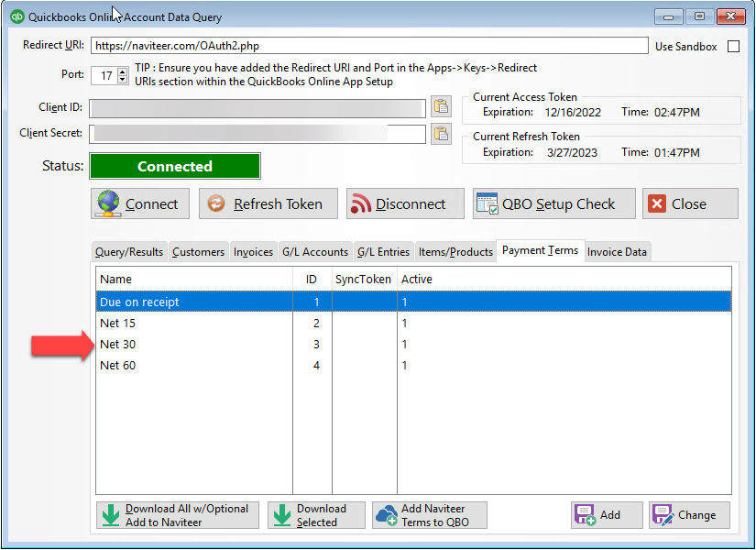Select the 'Net 30' payment term
This screenshot has height=550, width=756.
[413, 345]
